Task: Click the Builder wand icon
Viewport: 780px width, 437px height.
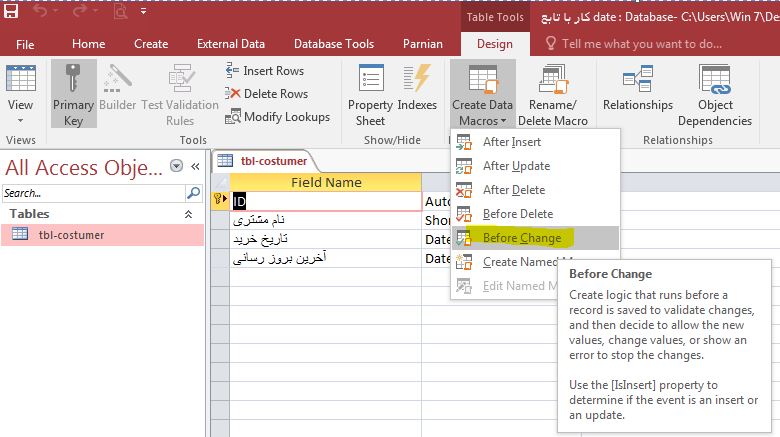Action: 117,80
